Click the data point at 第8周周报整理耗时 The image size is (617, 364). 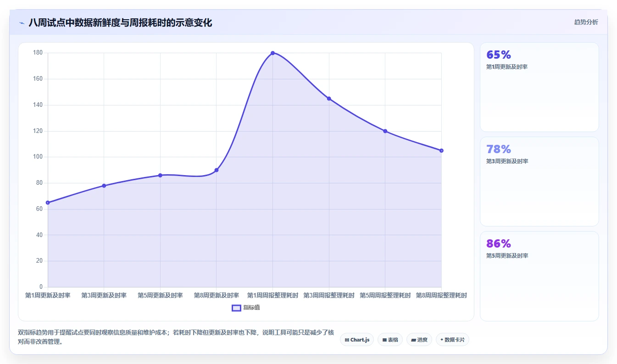(441, 150)
